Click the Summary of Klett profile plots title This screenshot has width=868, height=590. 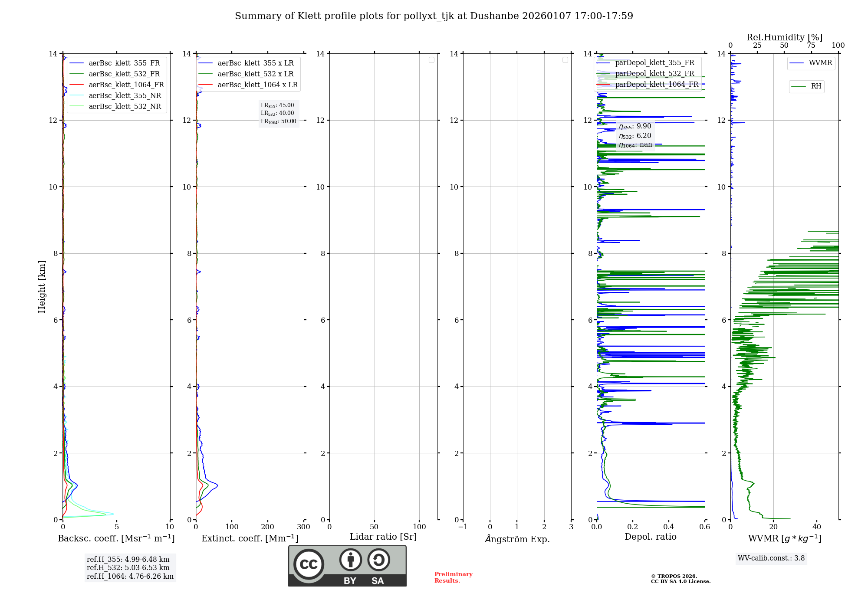click(x=434, y=16)
